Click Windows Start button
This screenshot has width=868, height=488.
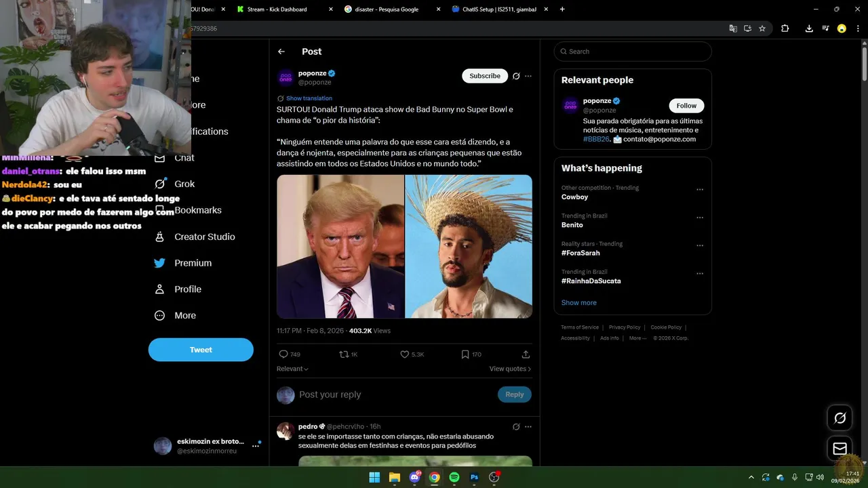tap(374, 477)
